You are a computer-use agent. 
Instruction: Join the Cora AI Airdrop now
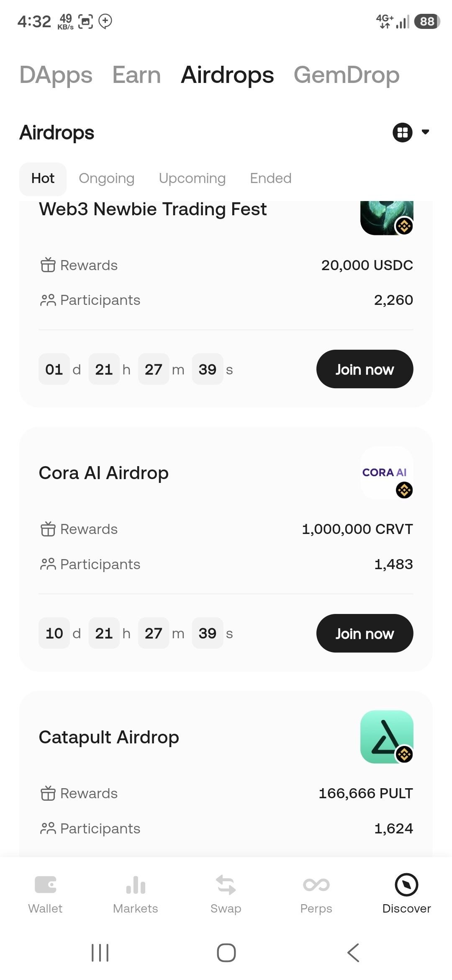click(x=365, y=633)
